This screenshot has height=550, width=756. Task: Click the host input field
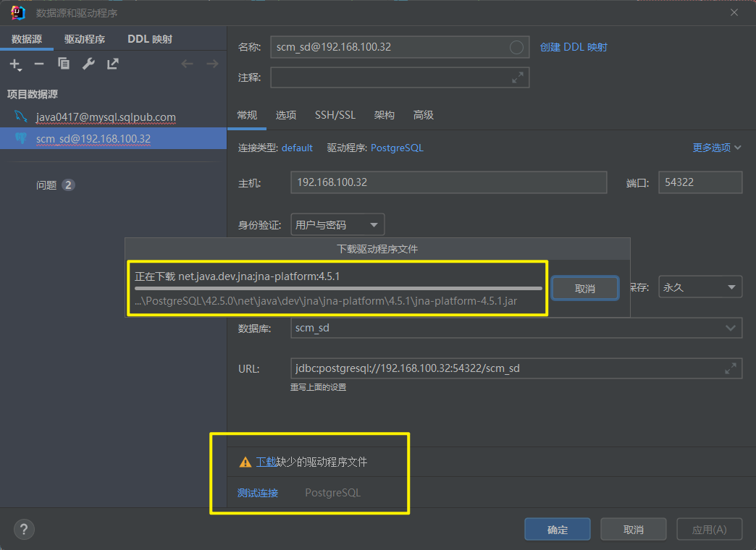coord(448,182)
